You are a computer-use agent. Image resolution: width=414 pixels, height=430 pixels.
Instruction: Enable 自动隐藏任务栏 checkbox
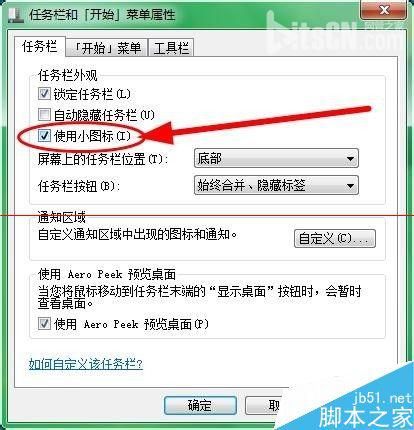[x=44, y=115]
